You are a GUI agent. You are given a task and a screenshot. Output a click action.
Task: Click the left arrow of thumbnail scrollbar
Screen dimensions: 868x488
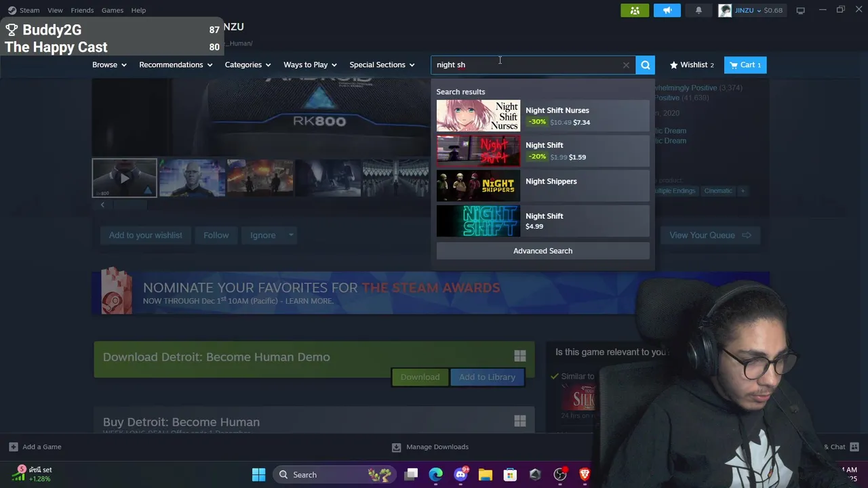102,205
